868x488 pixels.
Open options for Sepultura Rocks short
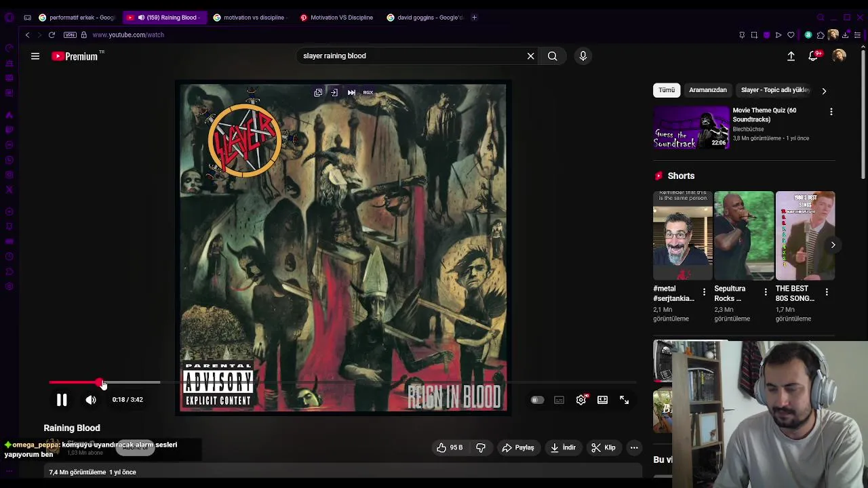766,292
